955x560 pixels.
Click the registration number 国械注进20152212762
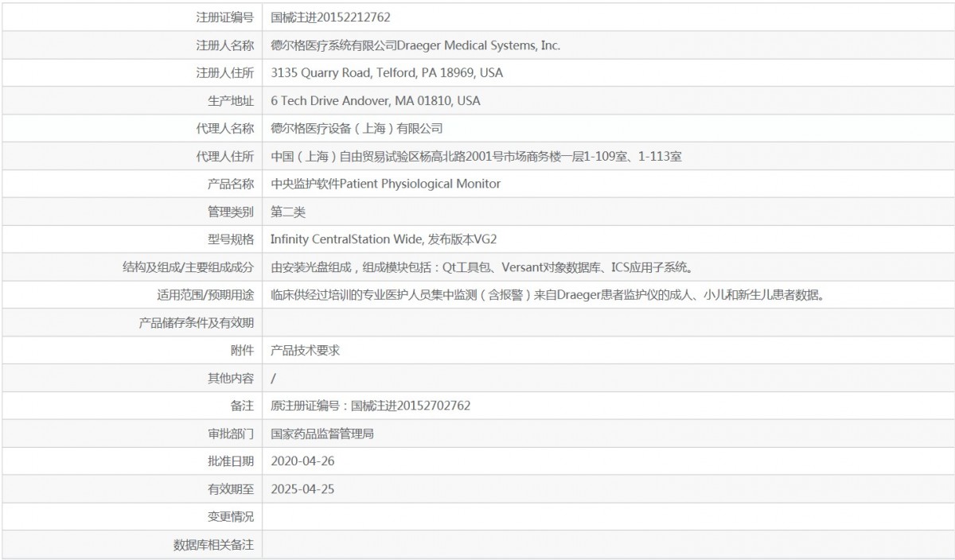point(330,17)
